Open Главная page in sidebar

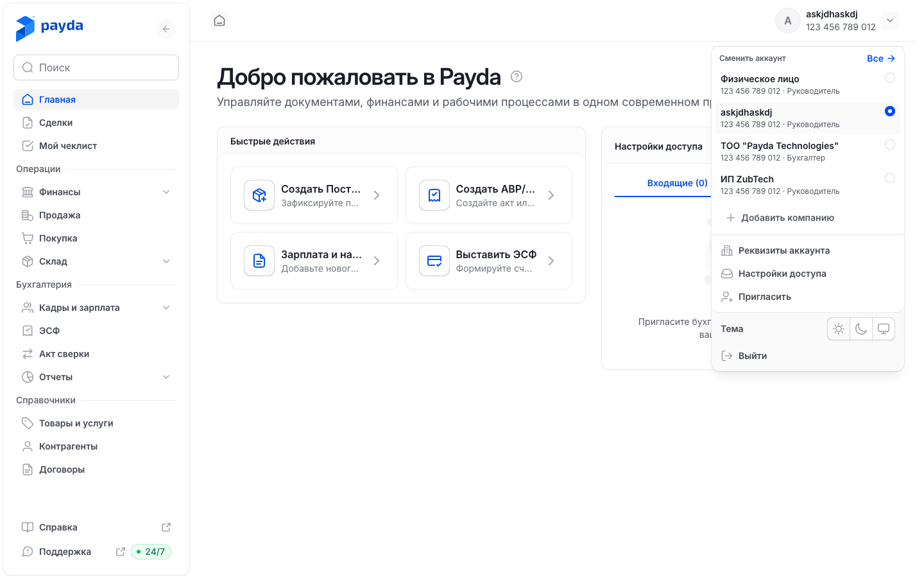click(96, 100)
